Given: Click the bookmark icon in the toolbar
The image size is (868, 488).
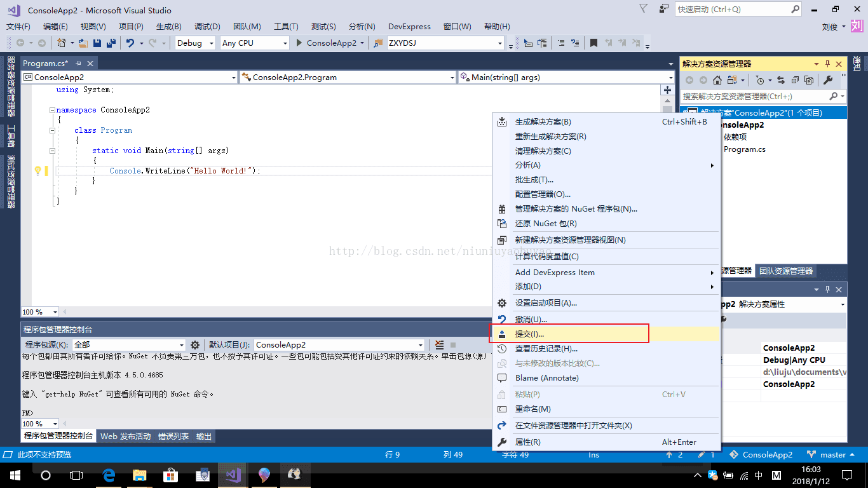Looking at the screenshot, I should 593,43.
